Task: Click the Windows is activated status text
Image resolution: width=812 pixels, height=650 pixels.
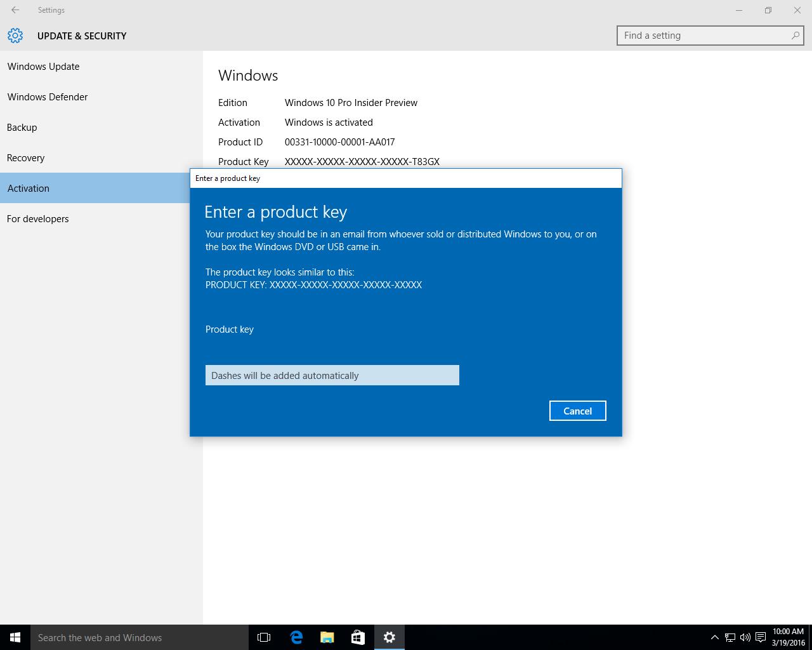Action: pyautogui.click(x=329, y=123)
